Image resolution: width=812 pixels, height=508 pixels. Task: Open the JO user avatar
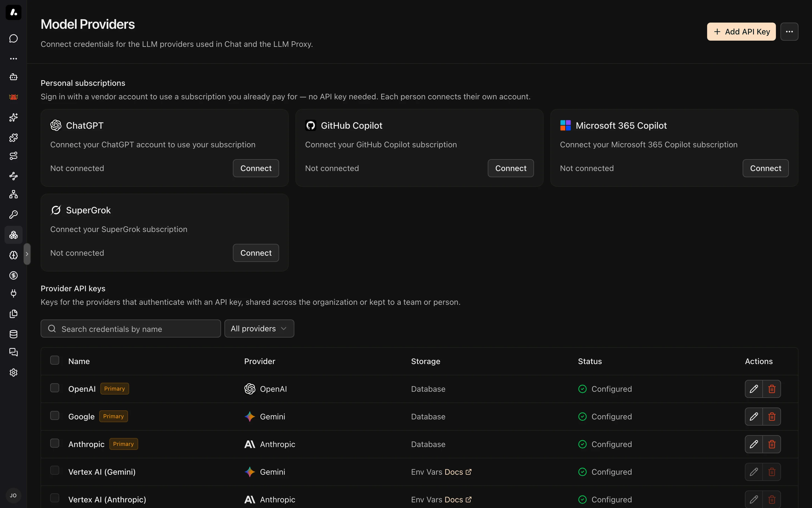(14, 496)
